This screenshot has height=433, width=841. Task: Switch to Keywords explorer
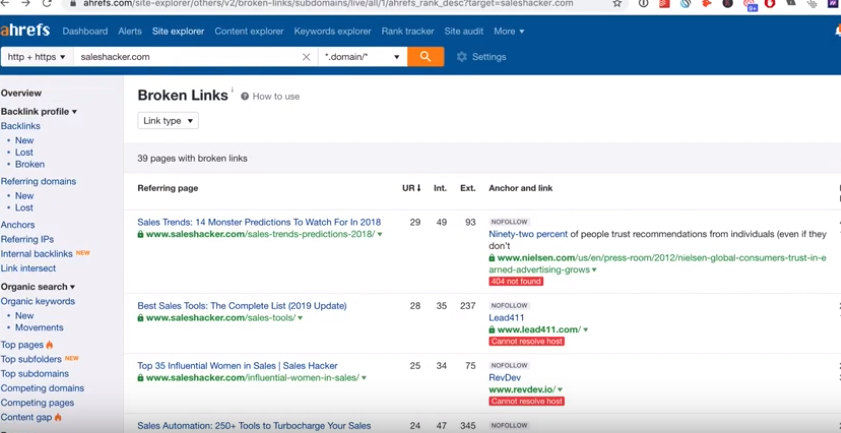[333, 31]
